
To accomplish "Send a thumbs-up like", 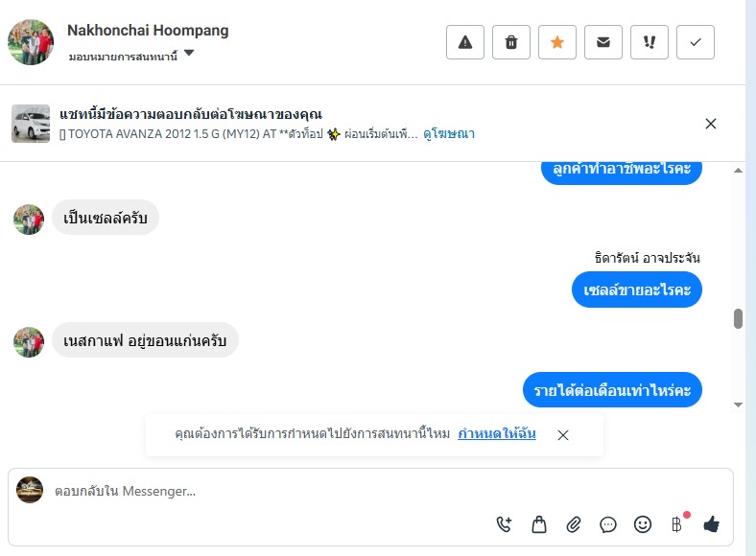I will 711,524.
